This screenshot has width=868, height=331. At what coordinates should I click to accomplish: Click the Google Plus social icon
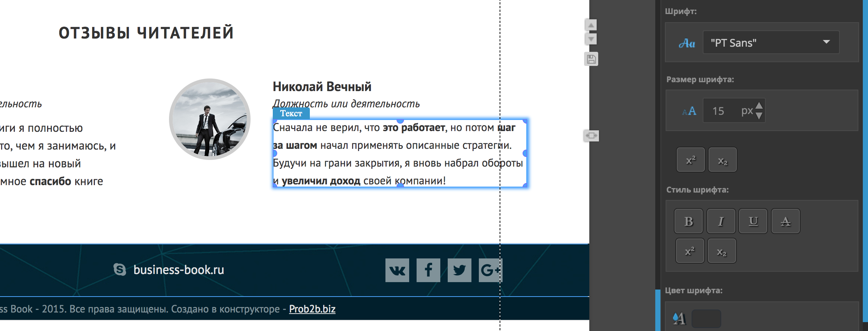point(491,270)
